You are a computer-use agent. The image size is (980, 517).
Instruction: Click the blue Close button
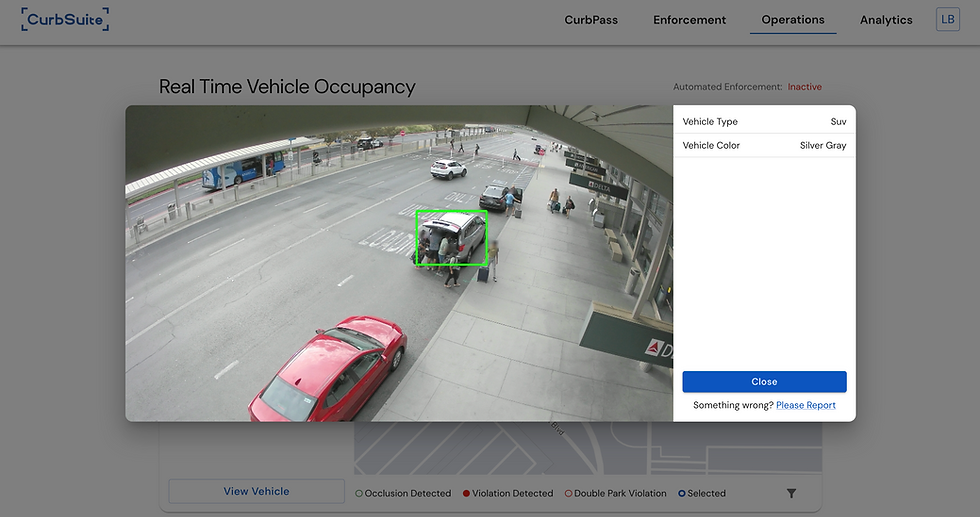[764, 381]
